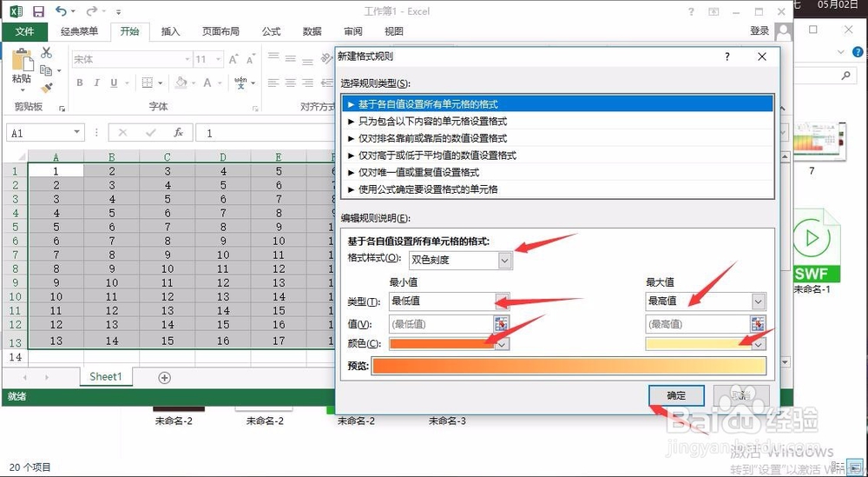868x477 pixels.
Task: Open the 文件 tab
Action: point(24,31)
